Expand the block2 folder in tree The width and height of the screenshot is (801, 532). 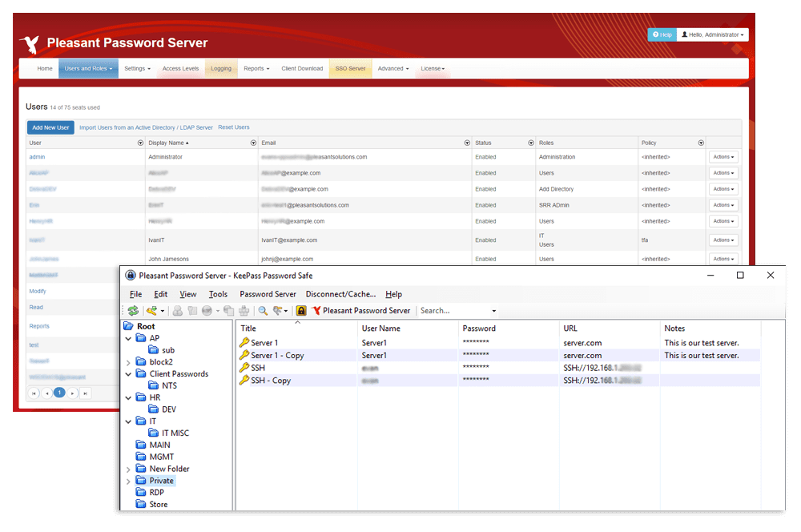[x=128, y=362]
